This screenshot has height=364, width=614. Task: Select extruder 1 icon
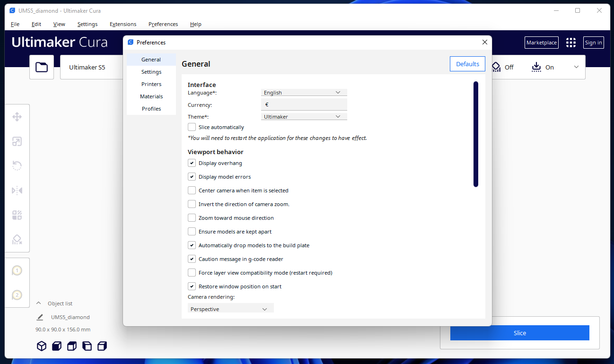[x=17, y=270]
